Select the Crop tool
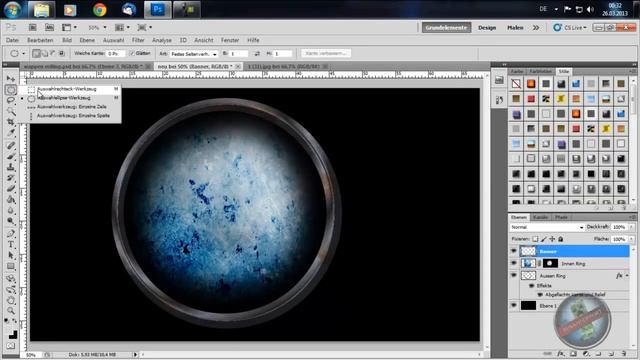 coord(11,122)
